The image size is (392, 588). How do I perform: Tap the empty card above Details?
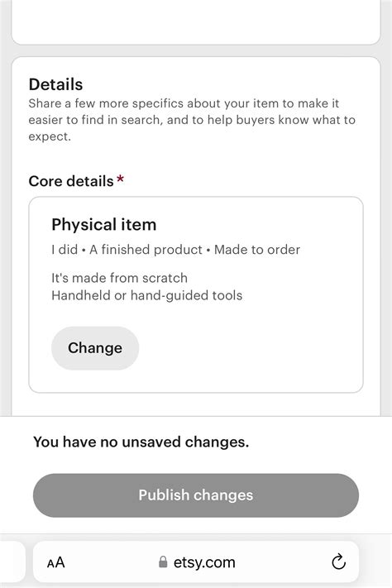(196, 22)
